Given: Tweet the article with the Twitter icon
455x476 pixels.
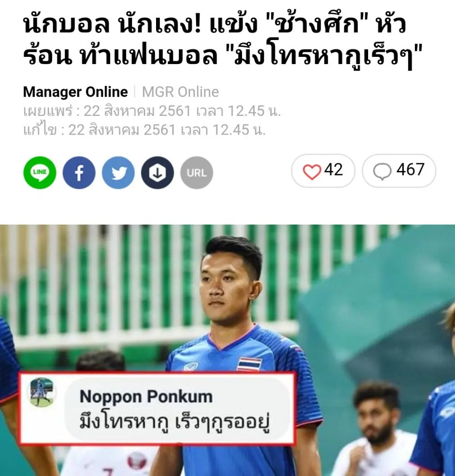Looking at the screenshot, I should click(118, 173).
